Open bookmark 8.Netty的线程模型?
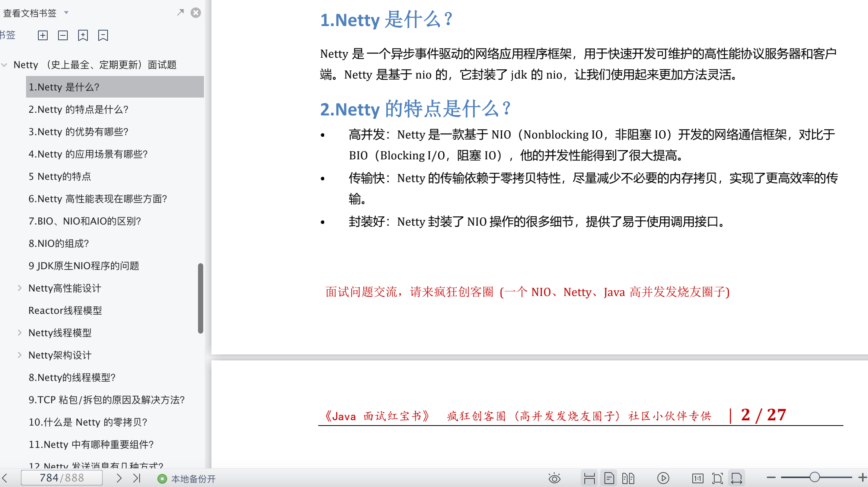This screenshot has width=868, height=487. pyautogui.click(x=72, y=377)
